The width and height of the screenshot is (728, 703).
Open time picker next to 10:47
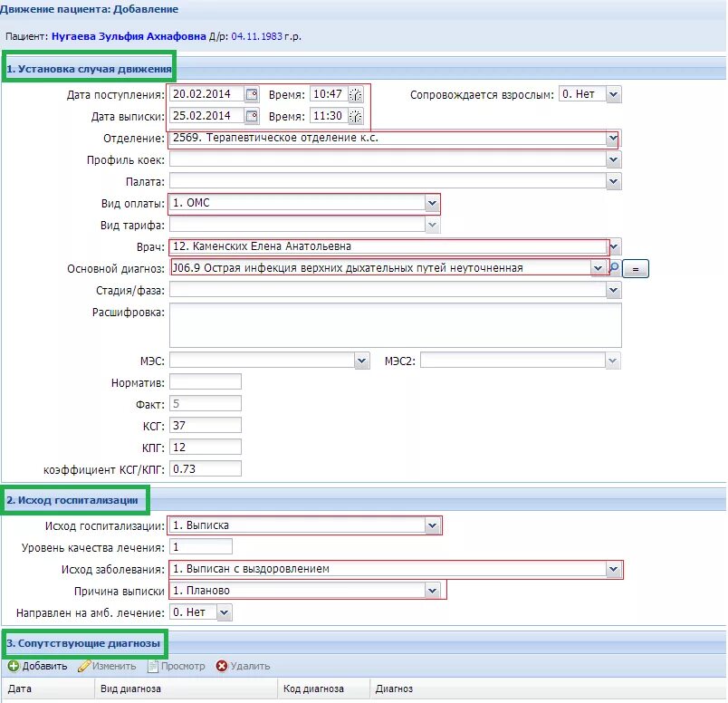356,94
